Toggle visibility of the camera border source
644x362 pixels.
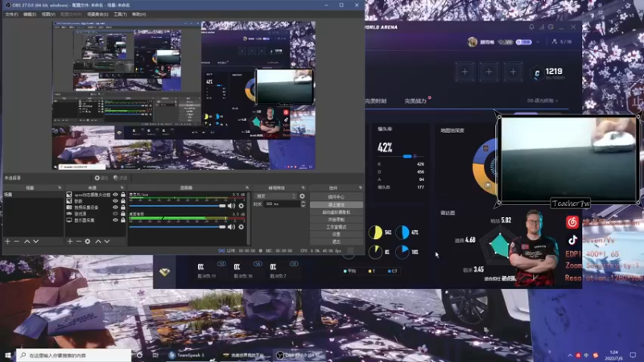[x=115, y=195]
